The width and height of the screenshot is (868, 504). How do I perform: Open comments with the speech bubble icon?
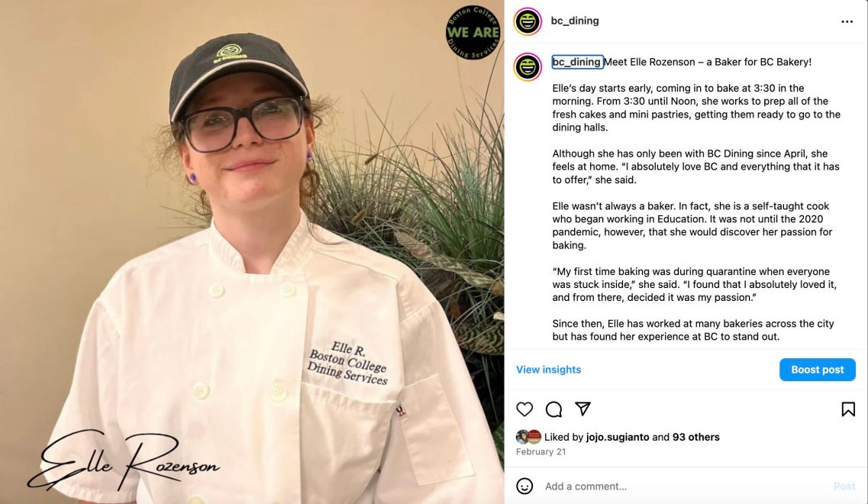point(553,409)
